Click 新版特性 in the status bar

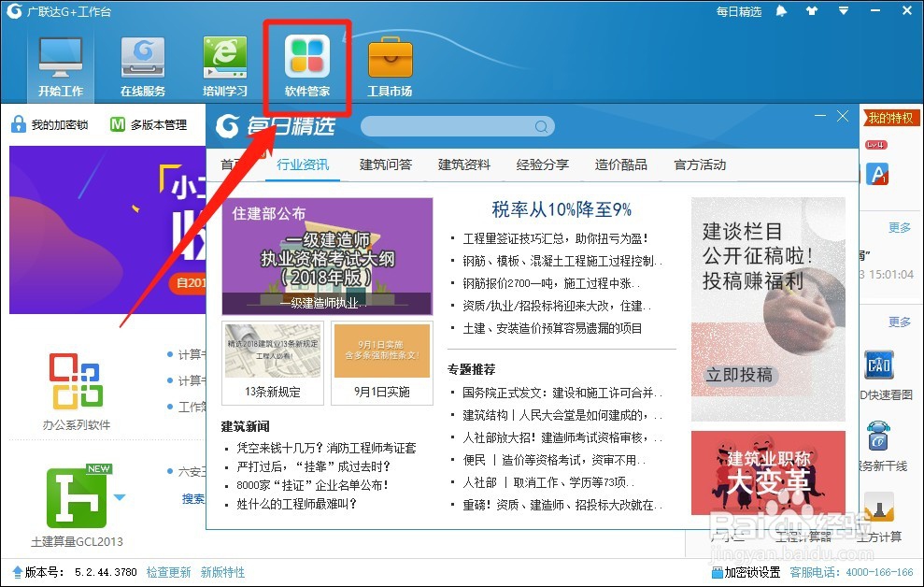(x=222, y=572)
